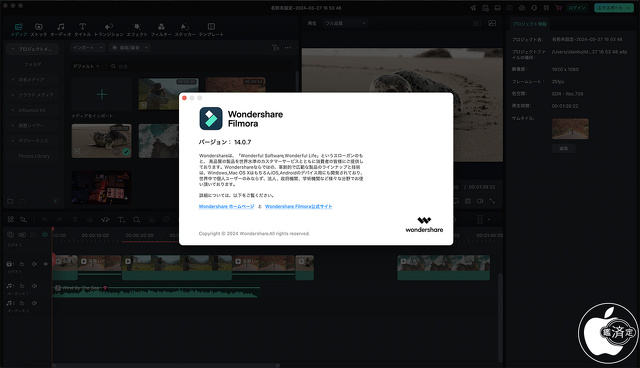
Task: Click the timeline layout grid icon
Action: (x=11, y=219)
